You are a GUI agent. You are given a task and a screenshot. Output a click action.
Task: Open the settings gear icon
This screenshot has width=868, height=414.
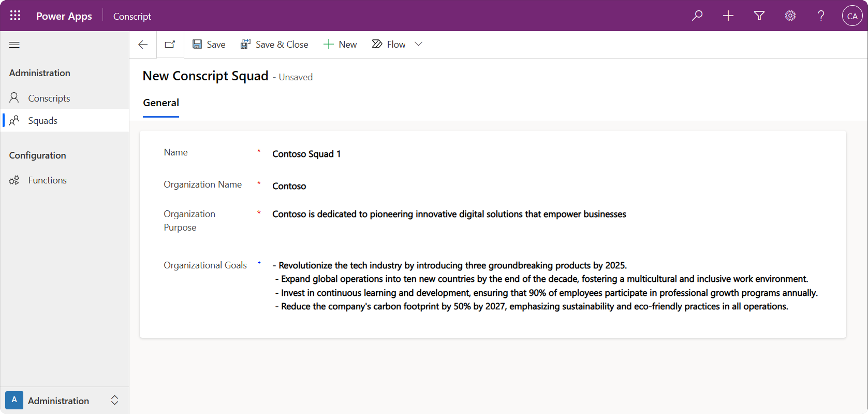[790, 16]
